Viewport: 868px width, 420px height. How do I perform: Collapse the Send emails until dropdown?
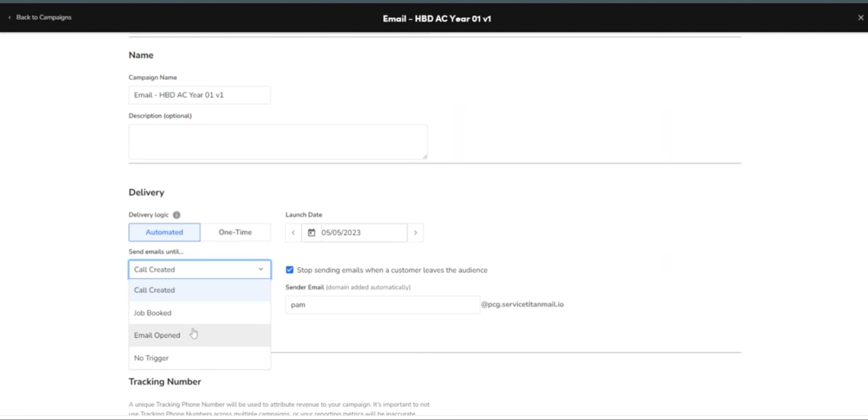200,270
